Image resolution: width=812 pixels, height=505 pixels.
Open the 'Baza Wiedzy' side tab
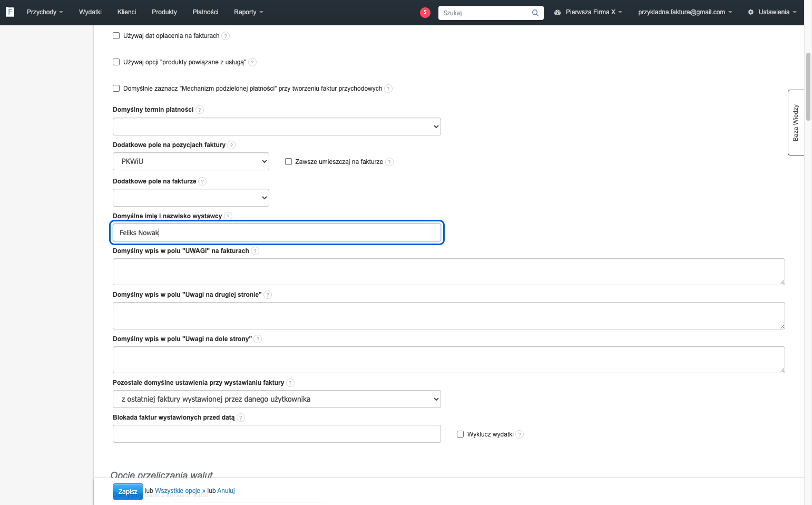796,123
